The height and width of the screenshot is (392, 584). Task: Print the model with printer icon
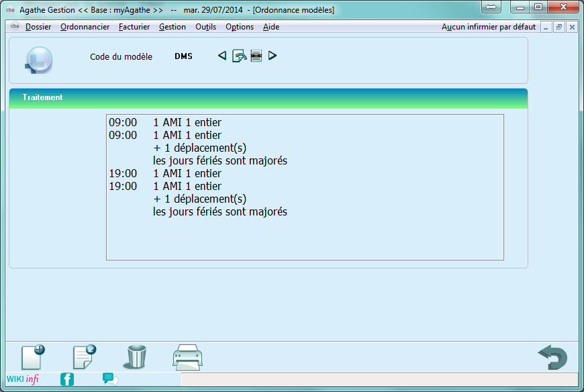pyautogui.click(x=188, y=357)
